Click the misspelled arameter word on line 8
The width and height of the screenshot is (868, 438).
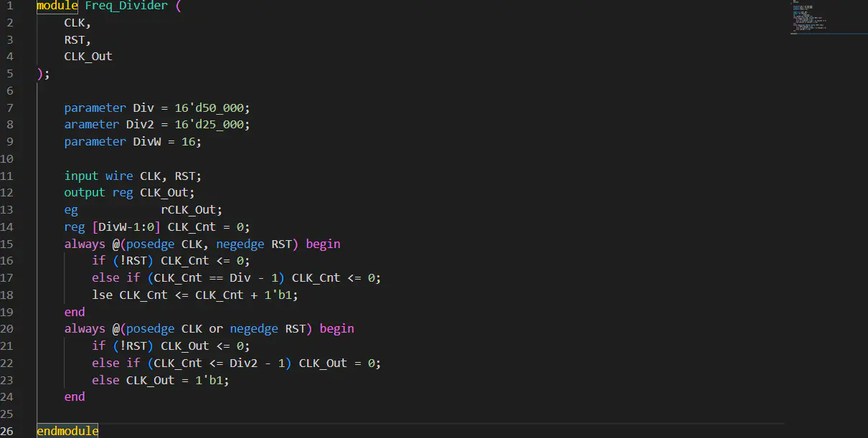[91, 124]
